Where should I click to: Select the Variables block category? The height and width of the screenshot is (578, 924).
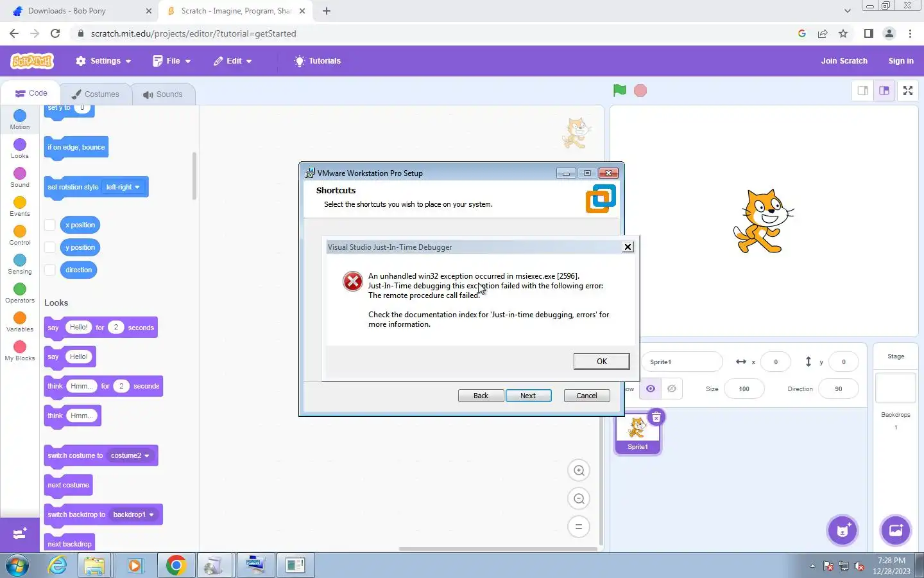pos(20,322)
